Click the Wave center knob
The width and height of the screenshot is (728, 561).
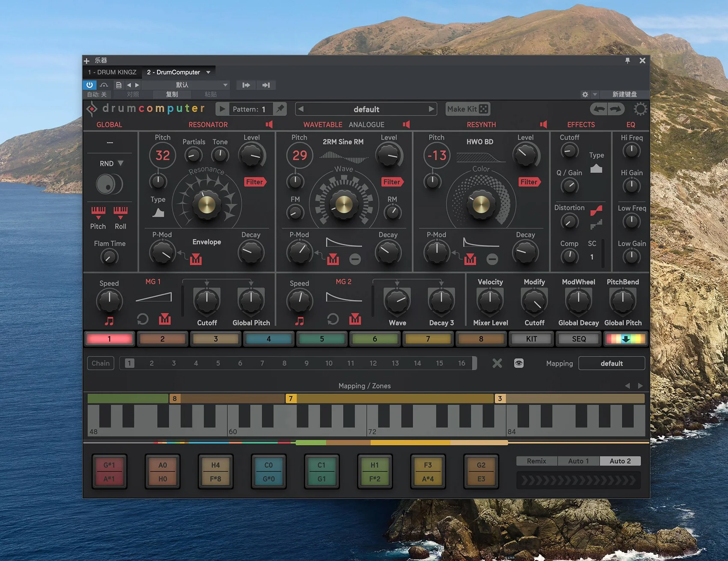click(343, 205)
